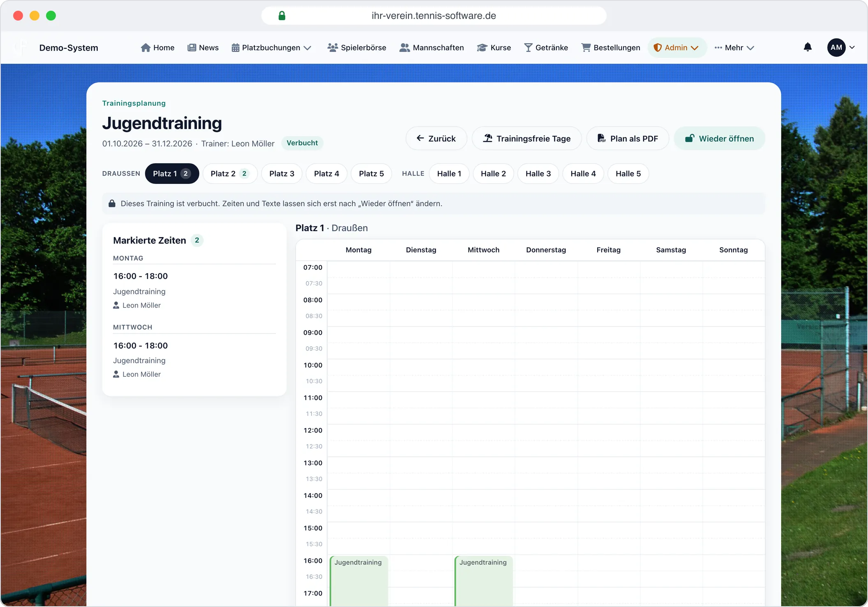Expand the chevron beside the AM avatar

[x=852, y=47]
